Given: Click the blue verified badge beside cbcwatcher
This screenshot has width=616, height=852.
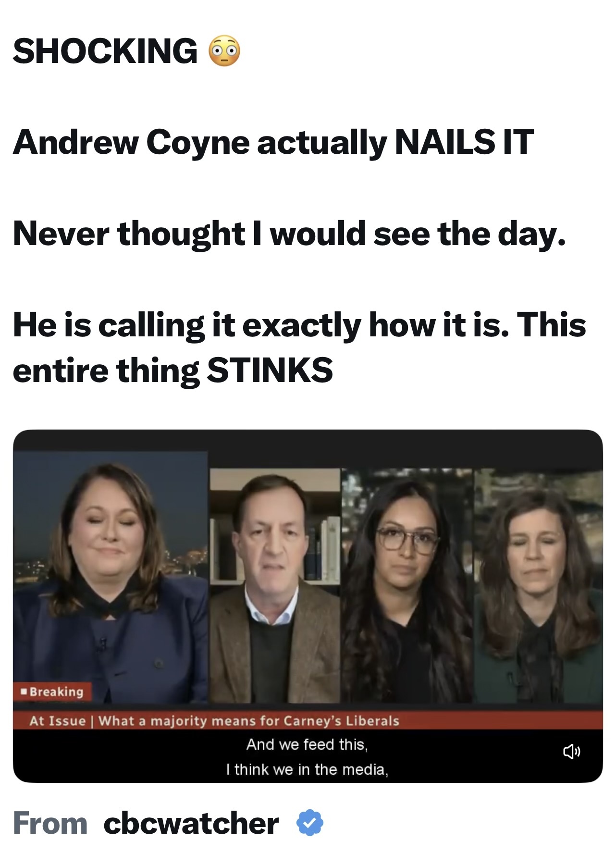Looking at the screenshot, I should pyautogui.click(x=310, y=823).
